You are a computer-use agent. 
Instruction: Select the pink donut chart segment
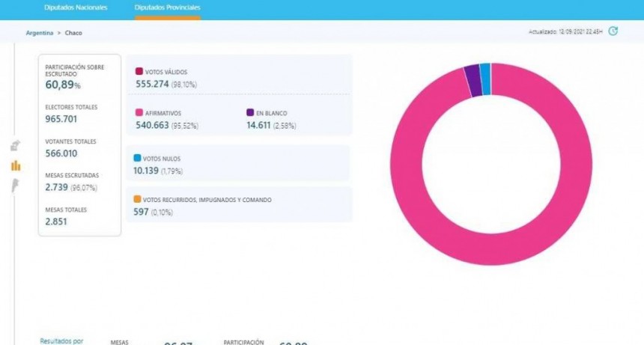tap(491, 249)
